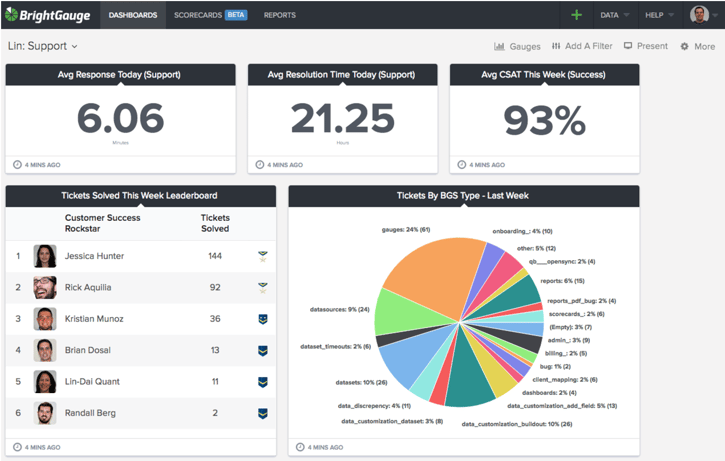Click the More button label
725x461 pixels.
[x=705, y=46]
